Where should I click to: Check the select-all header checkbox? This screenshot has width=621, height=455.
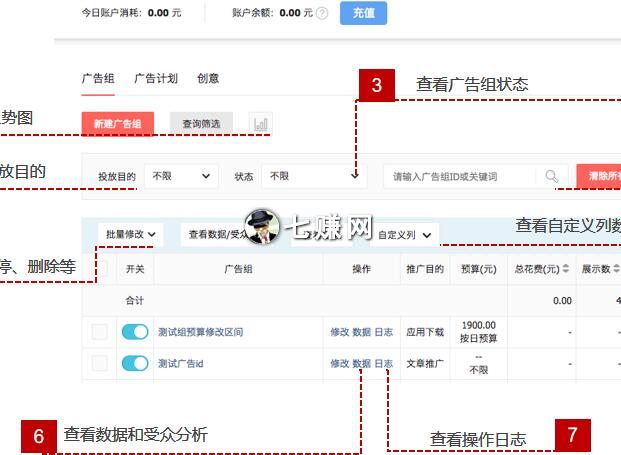pyautogui.click(x=102, y=269)
